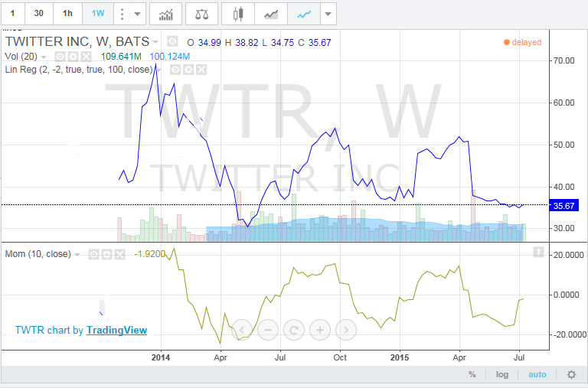Open the indicators chart icon
The width and height of the screenshot is (588, 388).
tap(165, 15)
